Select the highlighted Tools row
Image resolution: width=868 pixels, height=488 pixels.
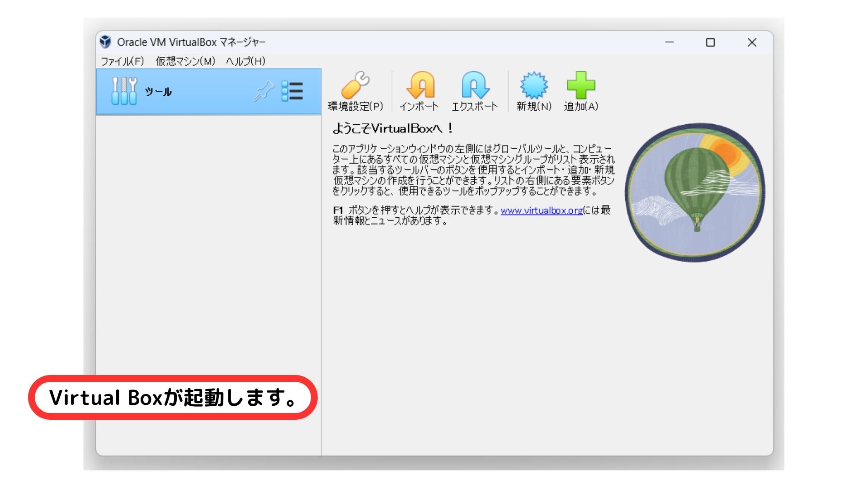pos(208,91)
